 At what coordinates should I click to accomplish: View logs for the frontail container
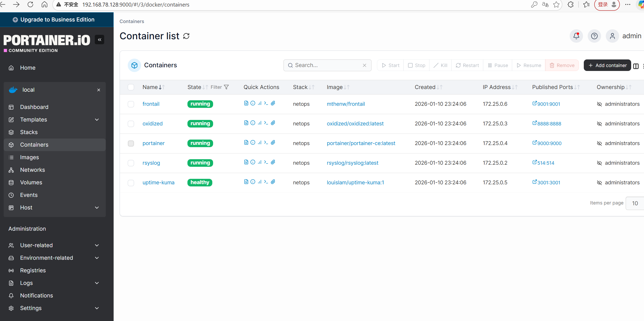(x=246, y=103)
